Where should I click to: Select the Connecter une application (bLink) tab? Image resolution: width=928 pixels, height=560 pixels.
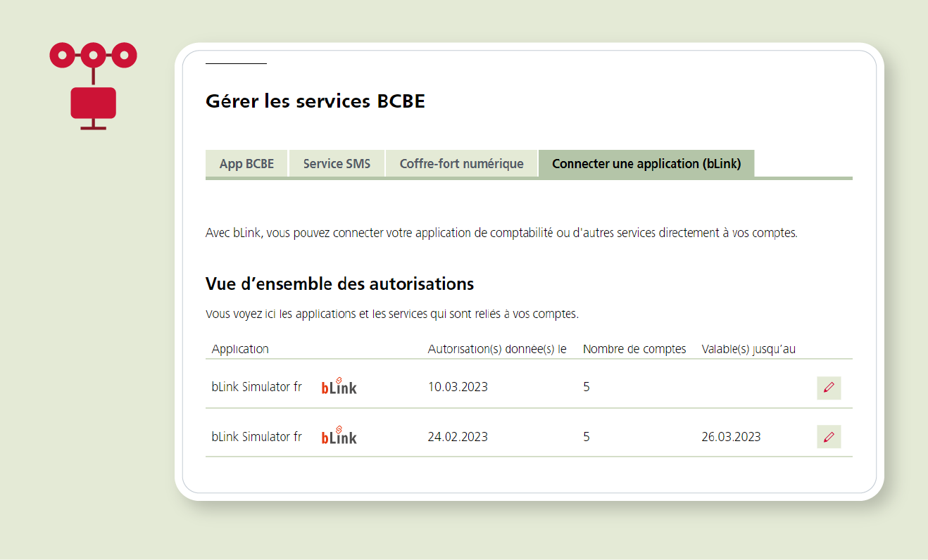click(646, 164)
